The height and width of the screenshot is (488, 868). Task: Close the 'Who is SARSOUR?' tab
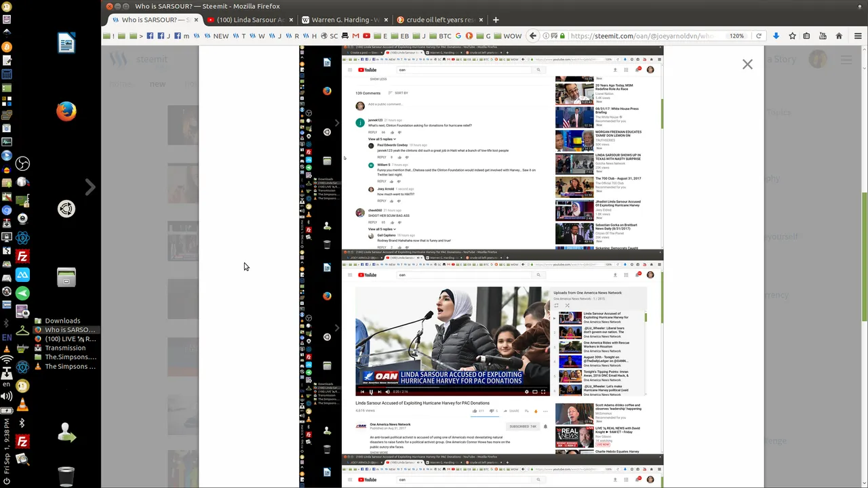click(x=196, y=20)
